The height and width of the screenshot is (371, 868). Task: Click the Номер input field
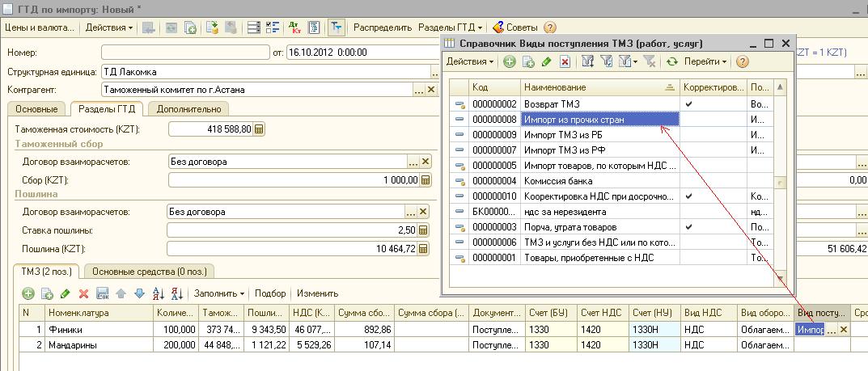coord(184,53)
